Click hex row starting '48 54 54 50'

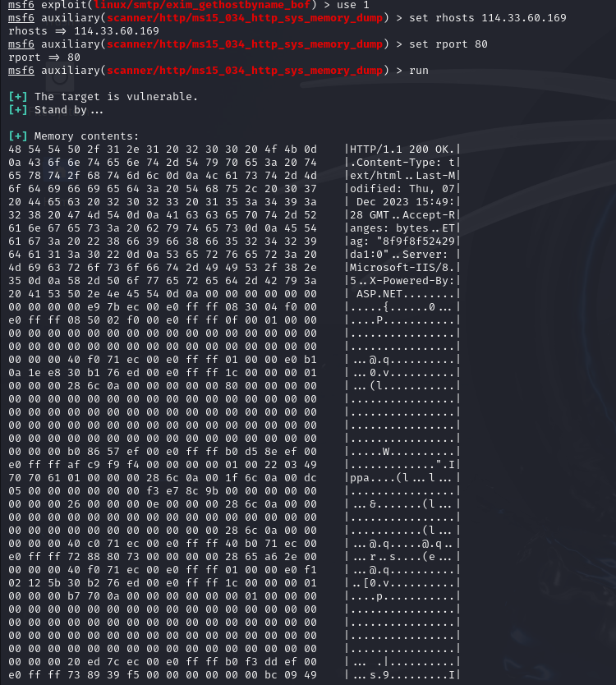point(163,149)
